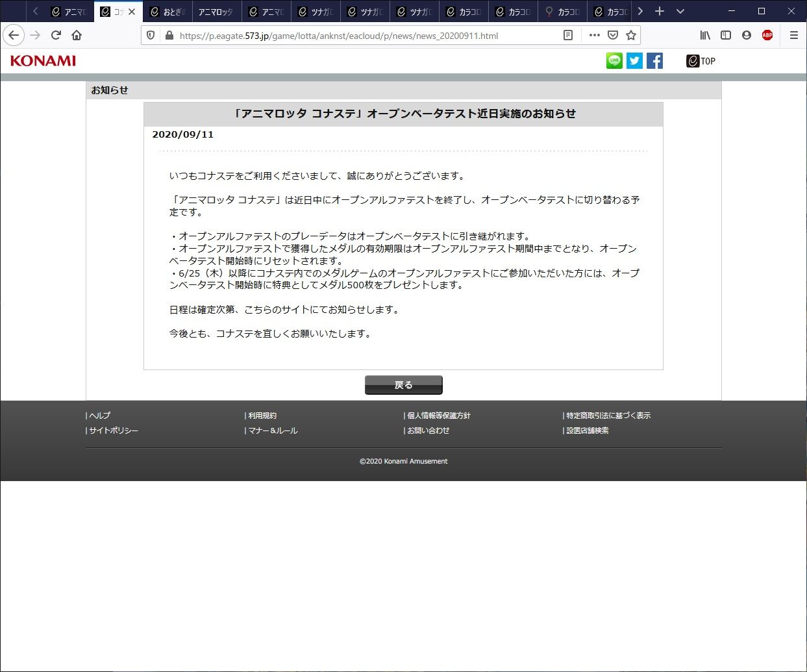Minimize the Firefox window
Viewport: 807px width, 672px height.
[x=732, y=11]
